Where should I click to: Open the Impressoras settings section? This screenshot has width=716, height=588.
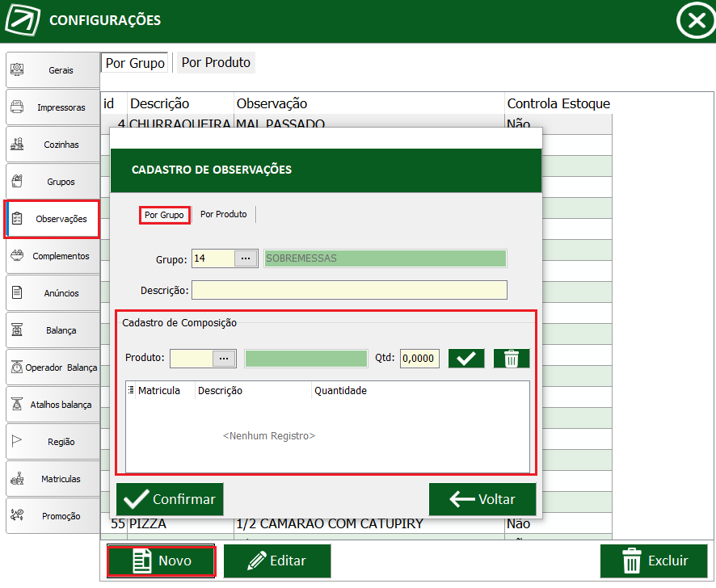tap(53, 107)
